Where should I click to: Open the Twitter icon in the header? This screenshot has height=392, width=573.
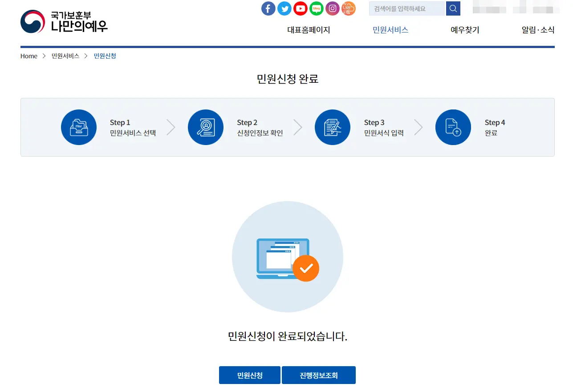[x=284, y=8]
